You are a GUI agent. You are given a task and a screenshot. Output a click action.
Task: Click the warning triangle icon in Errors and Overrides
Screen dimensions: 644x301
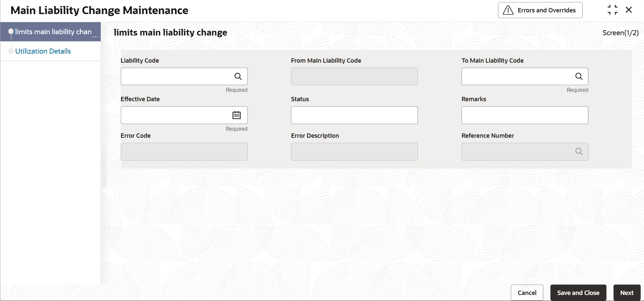(x=508, y=10)
